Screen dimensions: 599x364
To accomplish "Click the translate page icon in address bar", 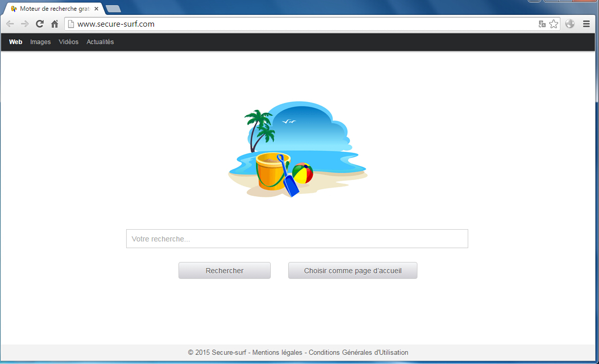I will [x=542, y=24].
